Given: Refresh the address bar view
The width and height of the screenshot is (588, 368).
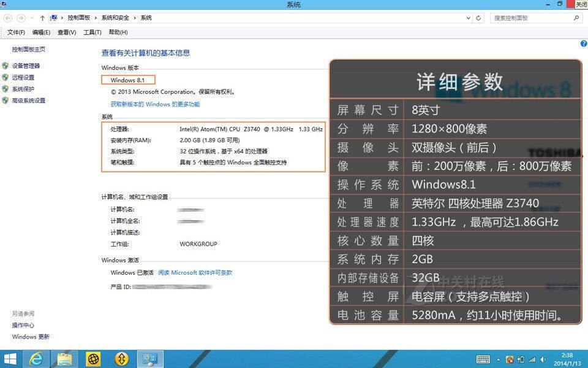Looking at the screenshot, I should click(x=478, y=18).
